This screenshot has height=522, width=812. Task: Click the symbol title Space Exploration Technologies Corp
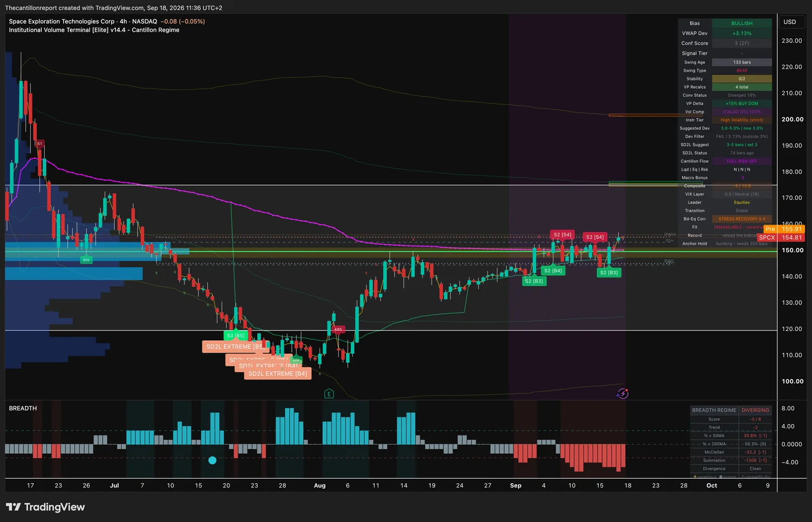click(62, 22)
